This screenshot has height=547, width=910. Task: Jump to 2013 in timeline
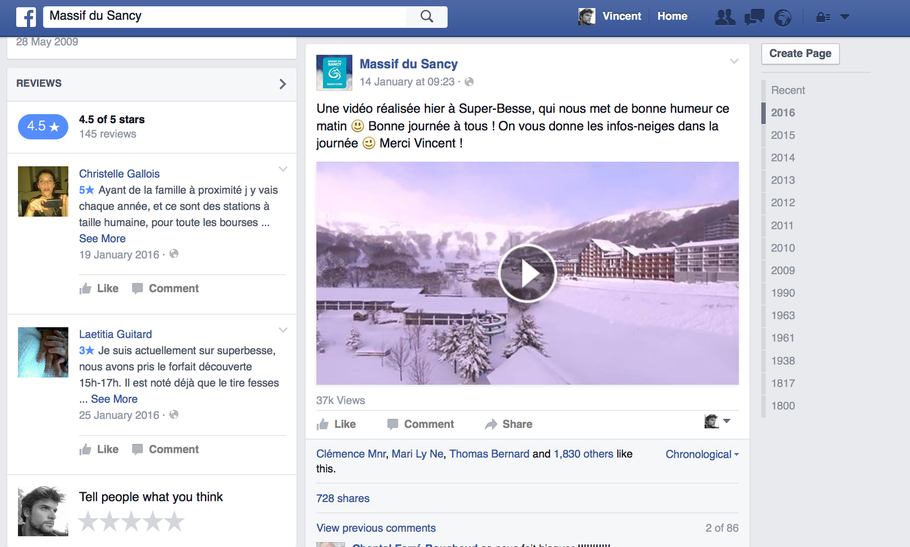[x=783, y=180]
